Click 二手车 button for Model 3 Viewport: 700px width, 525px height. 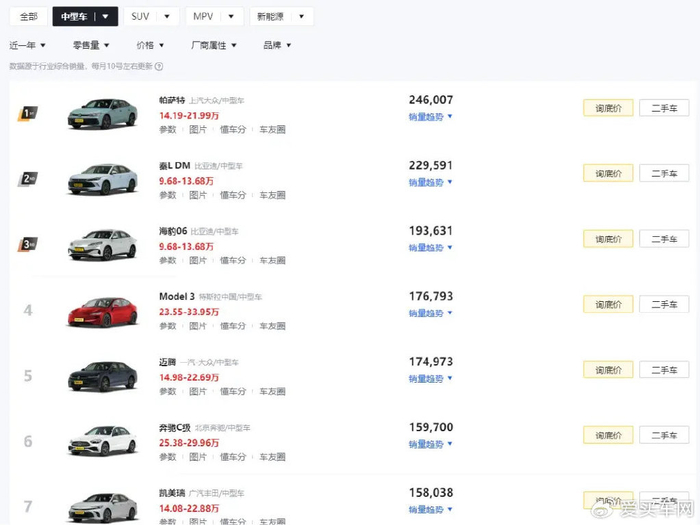(664, 304)
